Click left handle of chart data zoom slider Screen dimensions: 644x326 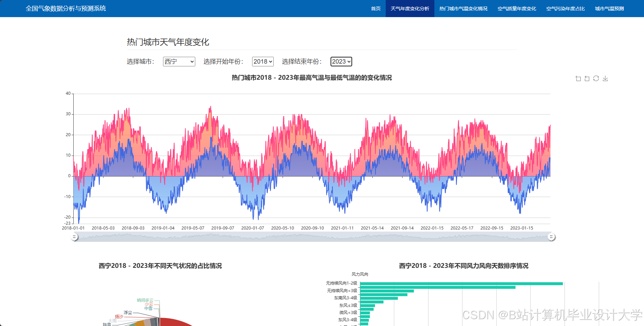point(74,237)
